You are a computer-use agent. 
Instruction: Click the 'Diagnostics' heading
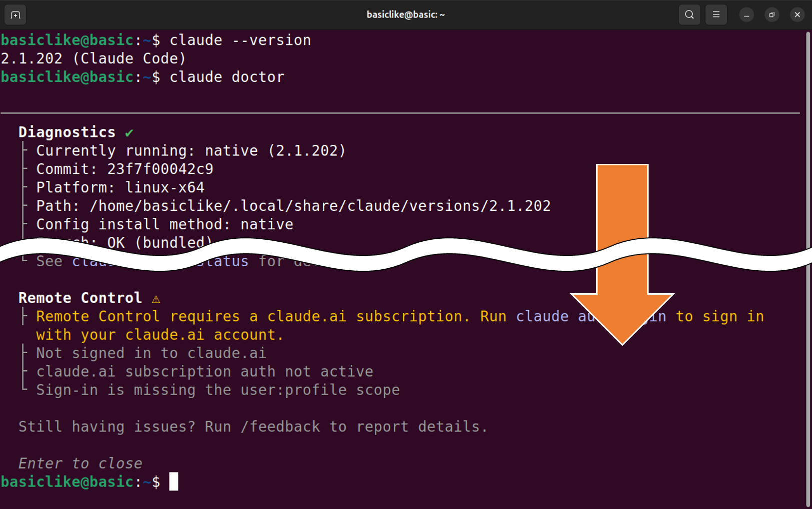click(67, 132)
